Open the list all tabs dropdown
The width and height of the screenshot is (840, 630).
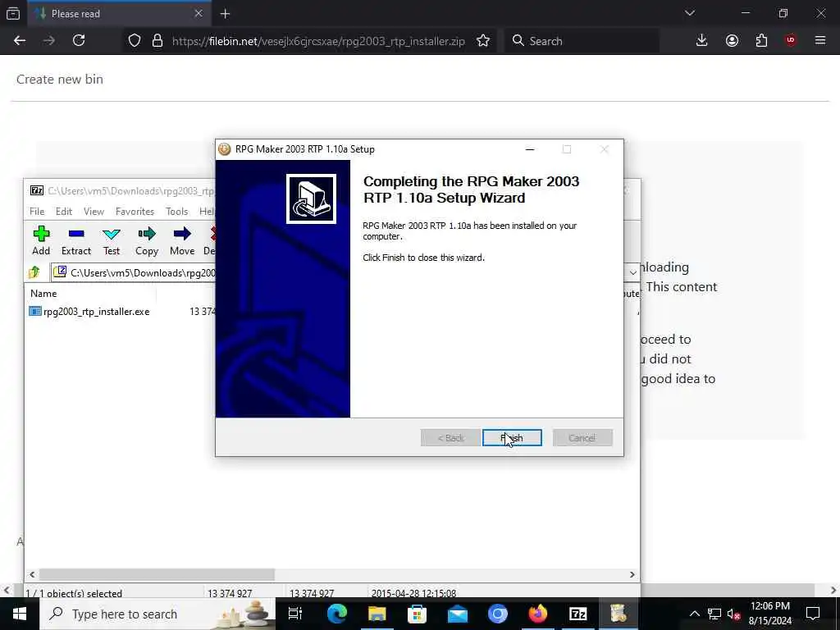coord(689,14)
